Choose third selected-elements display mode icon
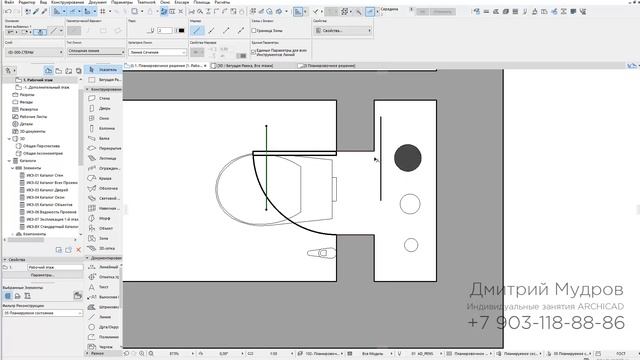This screenshot has height=360, width=640. coord(27,296)
